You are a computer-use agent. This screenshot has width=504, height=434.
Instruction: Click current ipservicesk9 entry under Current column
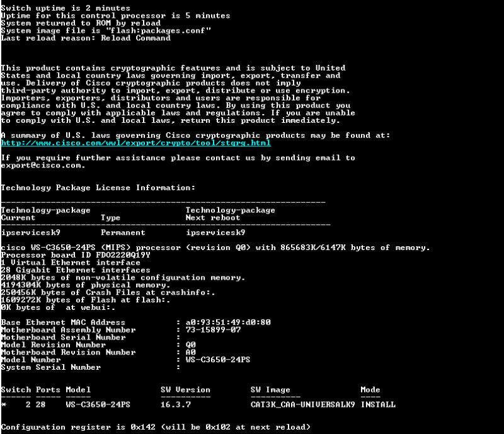(x=30, y=232)
